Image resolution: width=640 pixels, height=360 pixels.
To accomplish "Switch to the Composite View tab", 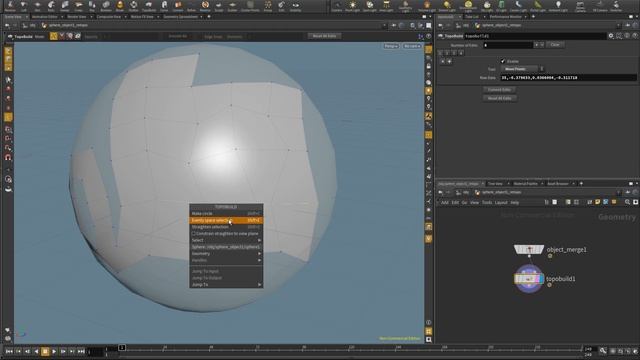I will click(x=109, y=17).
